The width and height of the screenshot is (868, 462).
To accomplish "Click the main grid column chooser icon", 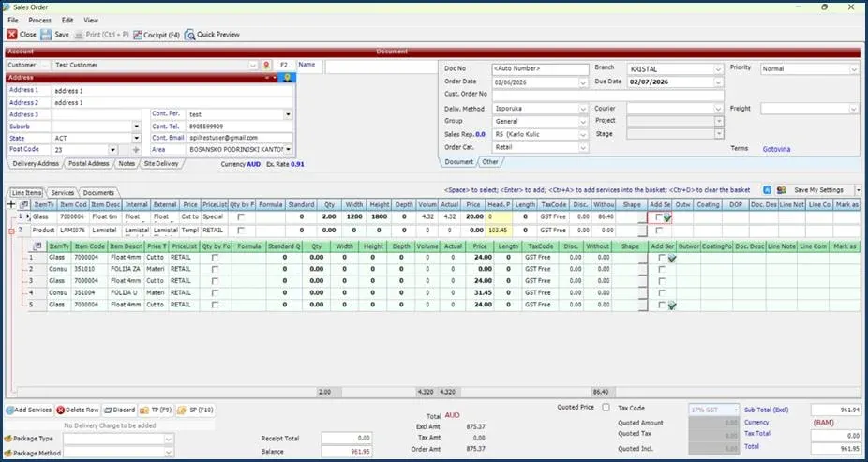I will click(x=23, y=204).
